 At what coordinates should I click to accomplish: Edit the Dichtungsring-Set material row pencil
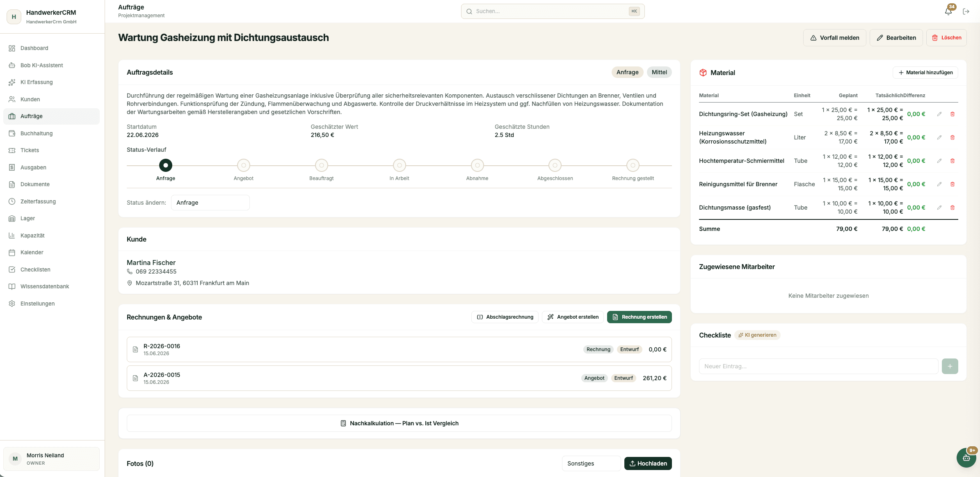[x=939, y=114]
